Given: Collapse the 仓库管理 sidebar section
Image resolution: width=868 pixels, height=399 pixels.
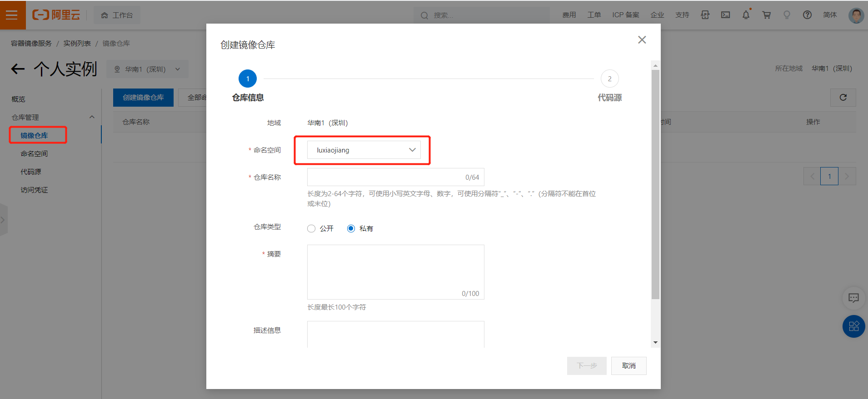Looking at the screenshot, I should [x=92, y=117].
